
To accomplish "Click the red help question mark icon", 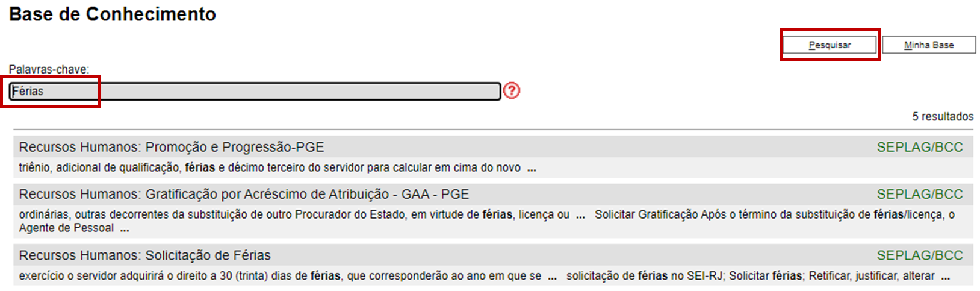I will 512,91.
